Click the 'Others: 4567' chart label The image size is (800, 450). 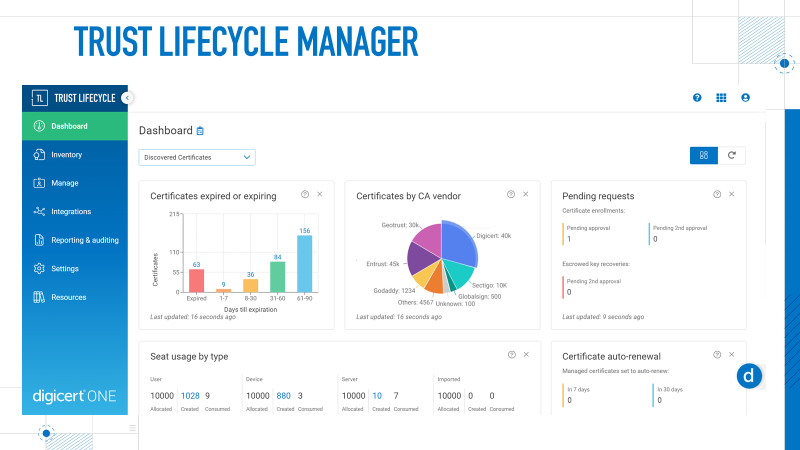pyautogui.click(x=415, y=303)
